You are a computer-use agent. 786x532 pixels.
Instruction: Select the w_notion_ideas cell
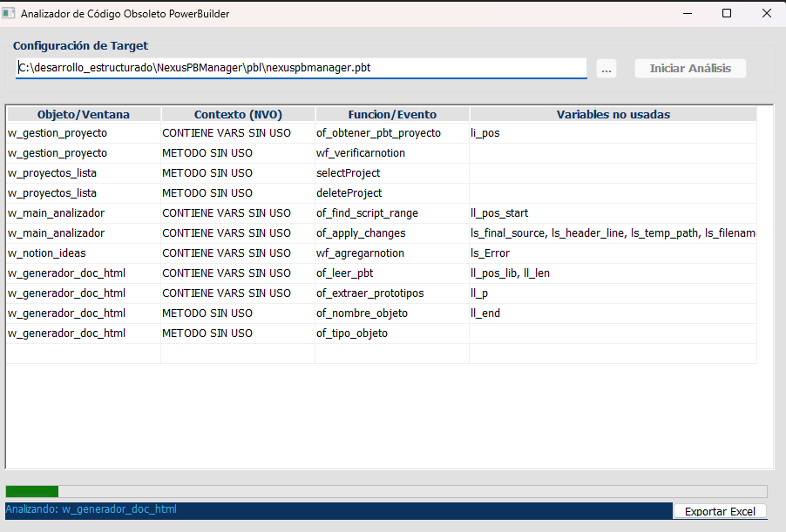coord(84,253)
